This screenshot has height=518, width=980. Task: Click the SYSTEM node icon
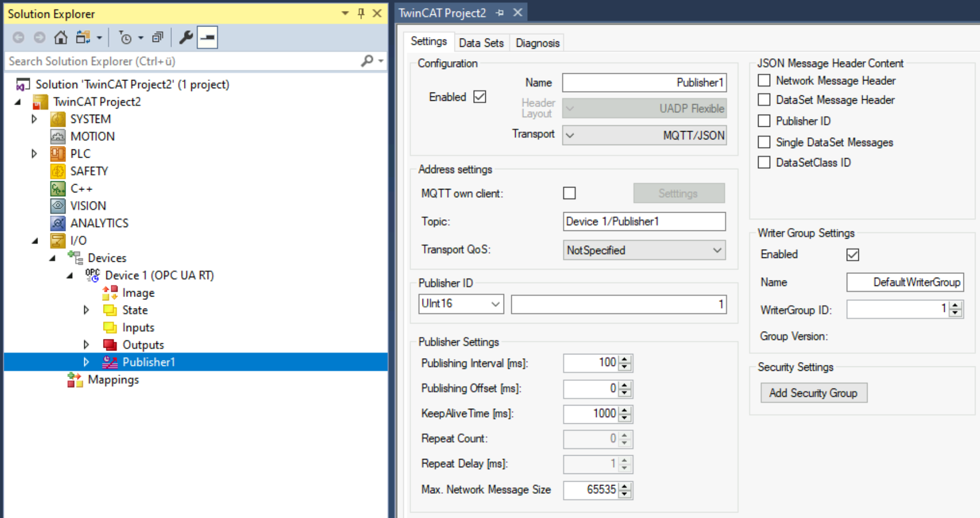click(x=58, y=119)
